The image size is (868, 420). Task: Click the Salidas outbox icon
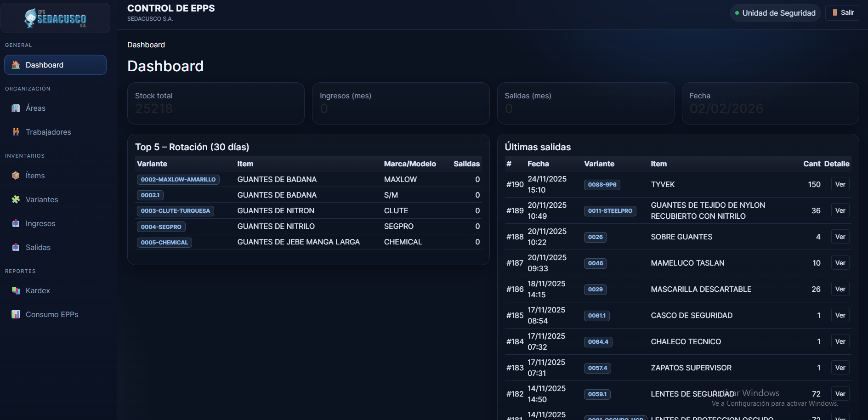(16, 247)
